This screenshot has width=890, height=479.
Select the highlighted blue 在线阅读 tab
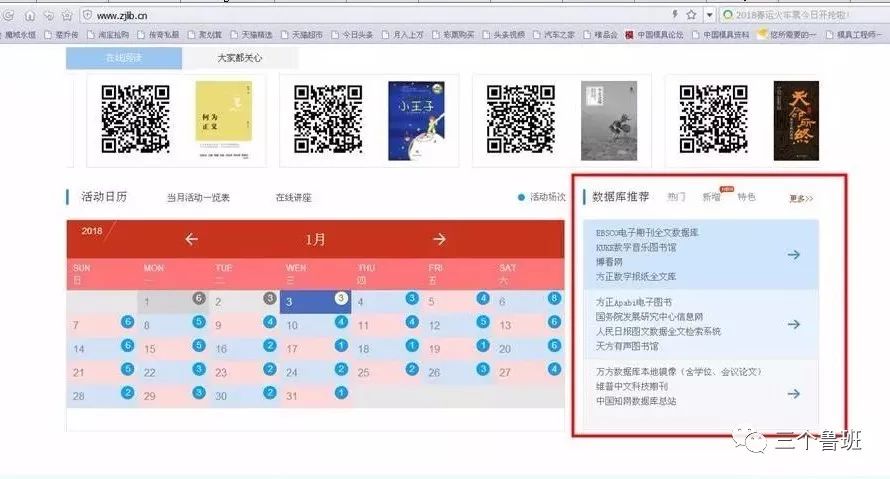(124, 58)
